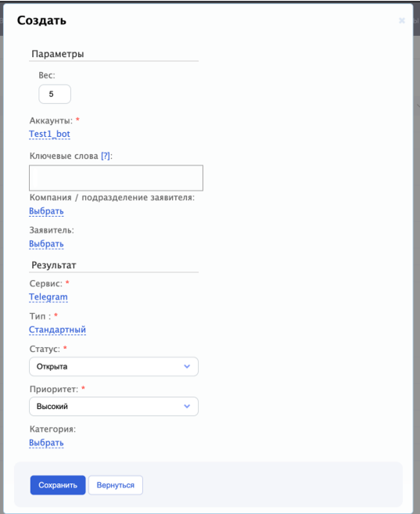420x514 pixels.
Task: Open the Приоритет dropdown showing Высокий
Action: [x=113, y=407]
